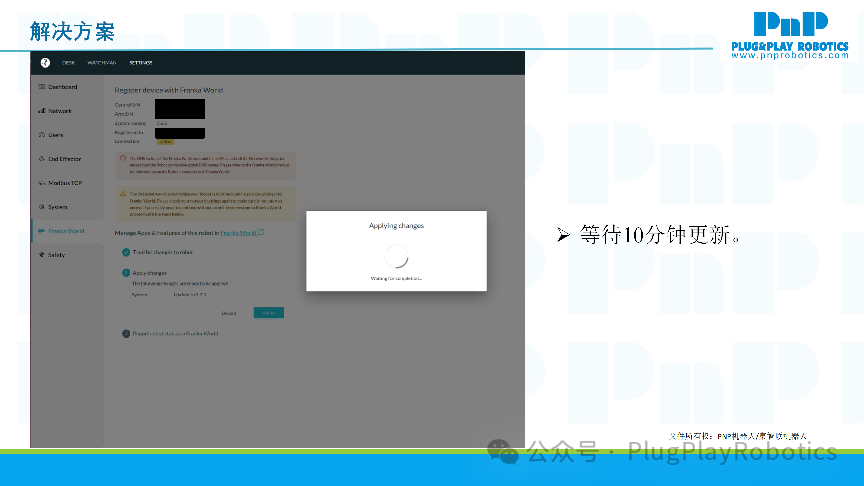Open the DESK tab
The height and width of the screenshot is (486, 864).
(68, 63)
